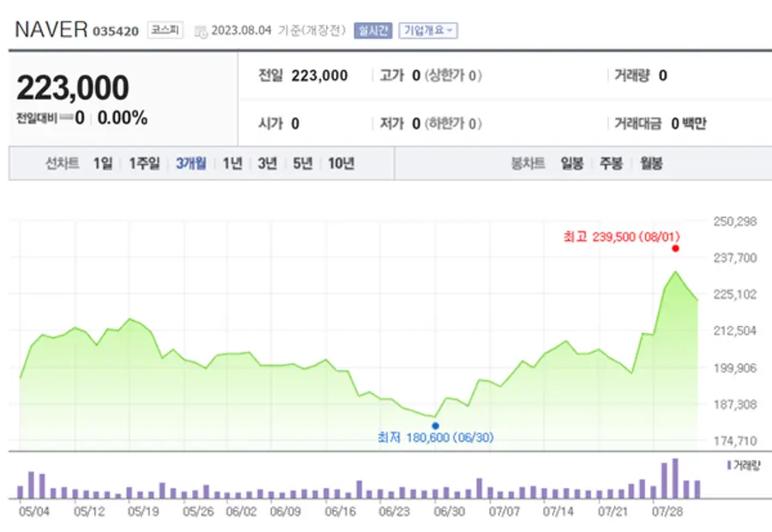This screenshot has height=532, width=772.
Task: Click the 코스피 market badge
Action: pyautogui.click(x=164, y=30)
